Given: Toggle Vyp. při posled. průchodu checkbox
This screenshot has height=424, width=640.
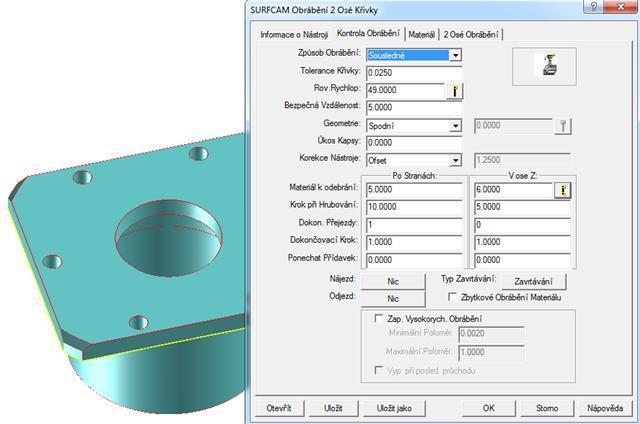Looking at the screenshot, I should pyautogui.click(x=379, y=370).
